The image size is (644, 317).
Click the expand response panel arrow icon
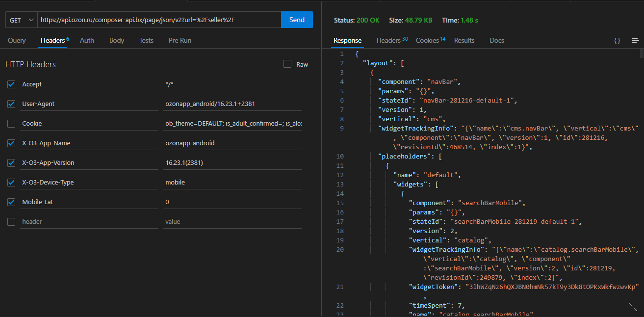point(633,307)
